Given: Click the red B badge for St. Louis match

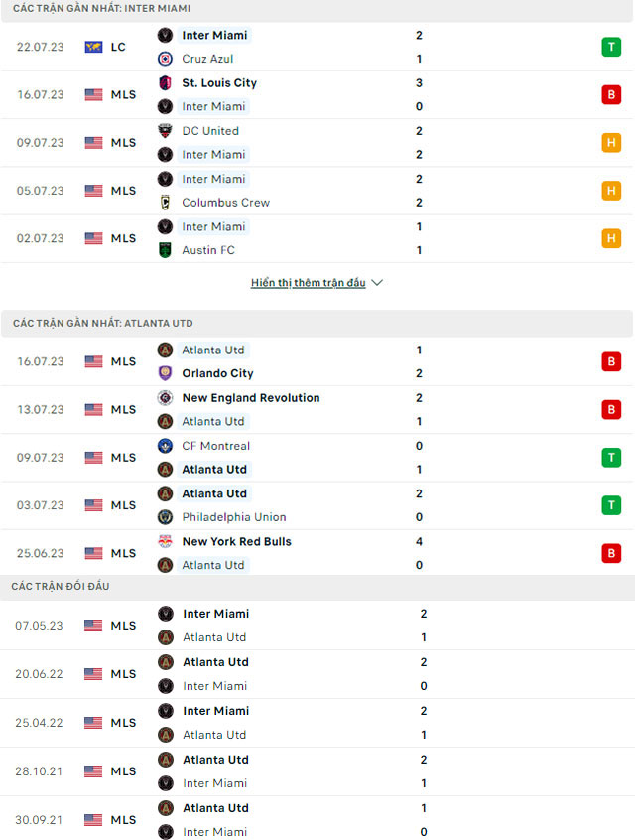Looking at the screenshot, I should coord(611,94).
